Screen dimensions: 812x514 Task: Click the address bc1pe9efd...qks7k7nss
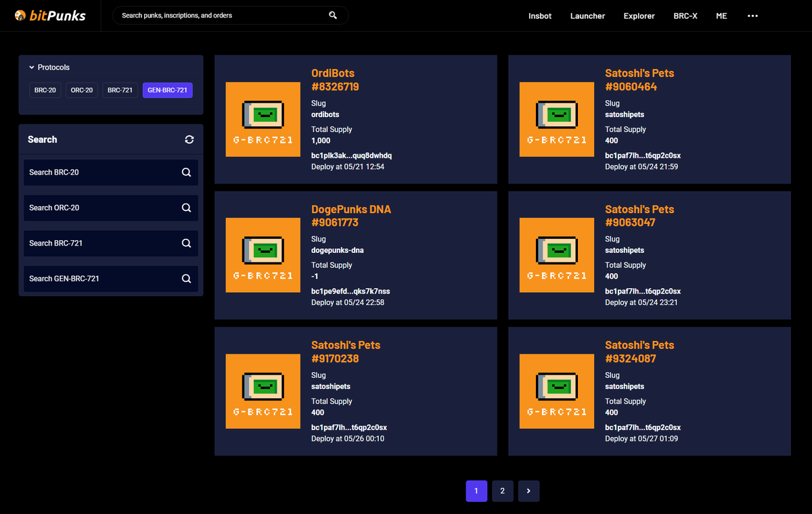[x=351, y=291]
